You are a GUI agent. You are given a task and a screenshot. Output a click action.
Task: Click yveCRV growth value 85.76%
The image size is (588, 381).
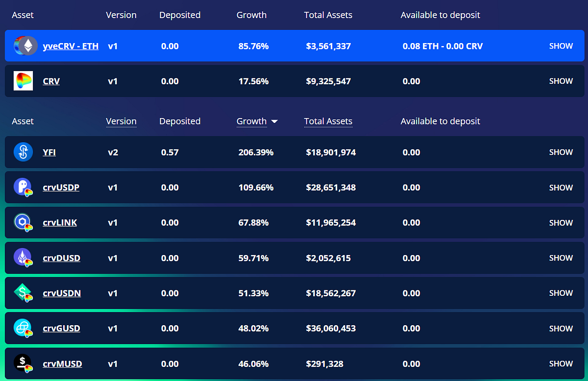253,46
